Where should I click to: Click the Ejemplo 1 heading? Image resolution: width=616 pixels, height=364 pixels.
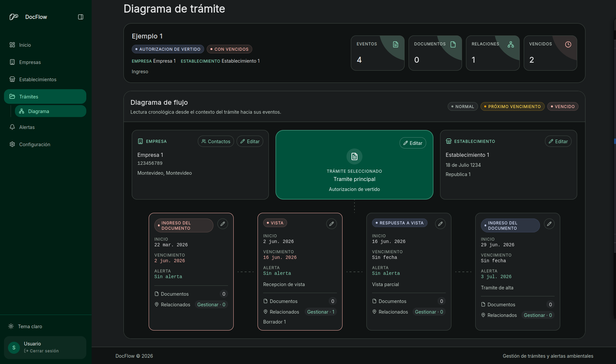click(x=147, y=36)
